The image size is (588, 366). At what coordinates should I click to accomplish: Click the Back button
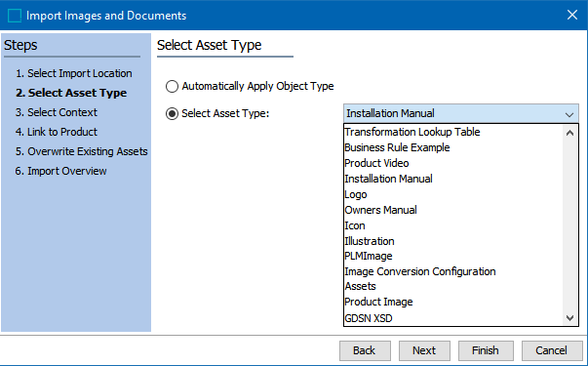point(365,350)
